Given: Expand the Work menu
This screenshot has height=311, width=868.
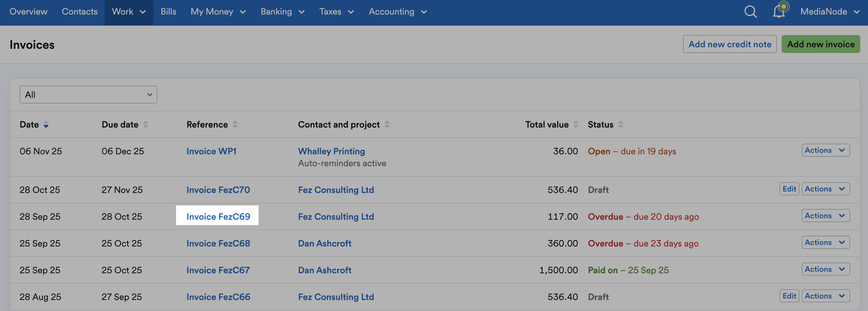Looking at the screenshot, I should (x=129, y=12).
